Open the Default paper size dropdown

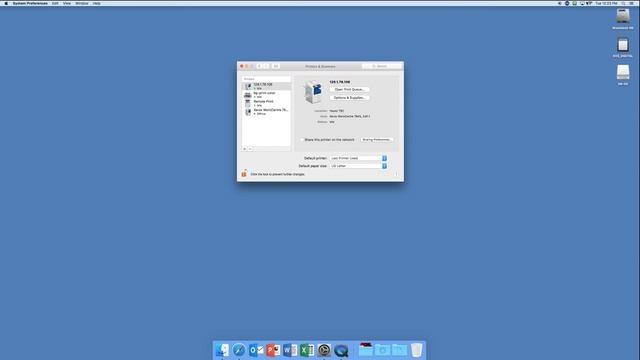(358, 166)
